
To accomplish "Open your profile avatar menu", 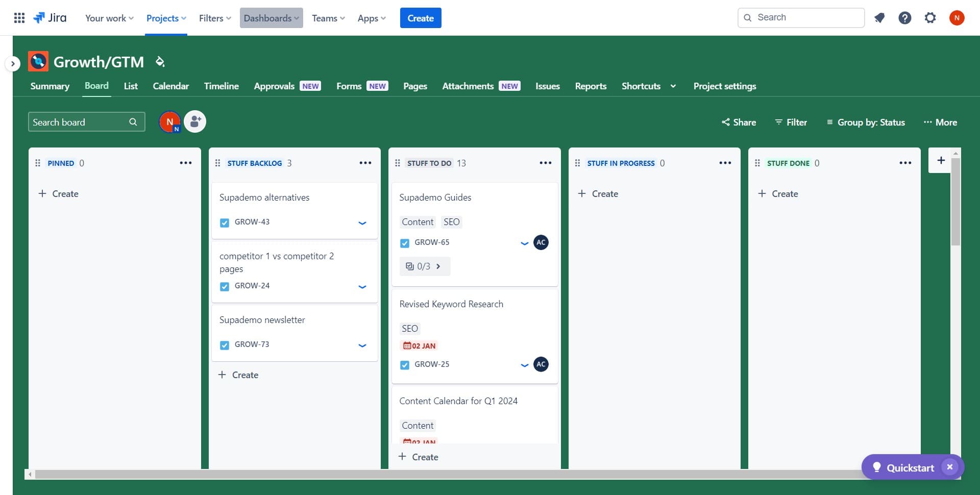I will (x=957, y=17).
